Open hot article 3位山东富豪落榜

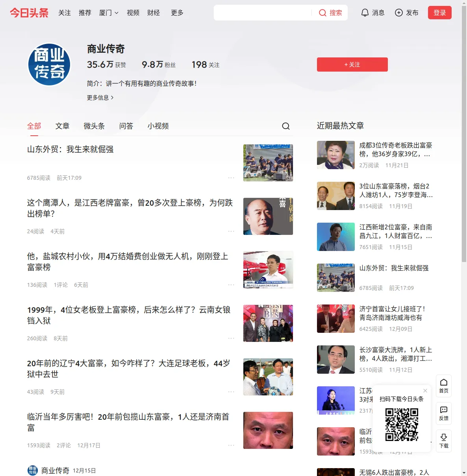396,191
